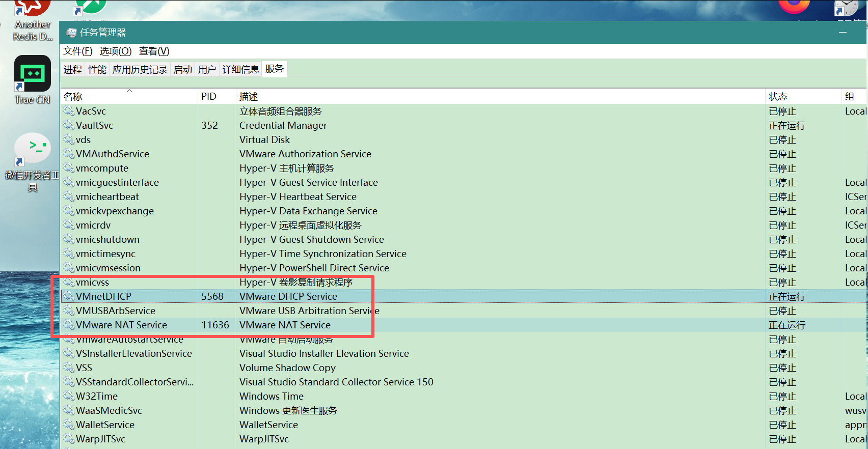Click Hyper-V Heartbeat Service description
The image size is (868, 449).
(298, 197)
